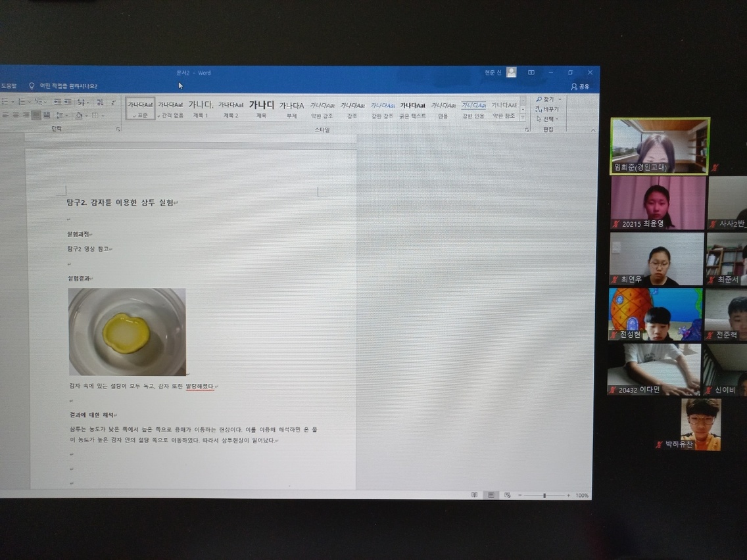Toggle justify text alignment

(x=36, y=115)
